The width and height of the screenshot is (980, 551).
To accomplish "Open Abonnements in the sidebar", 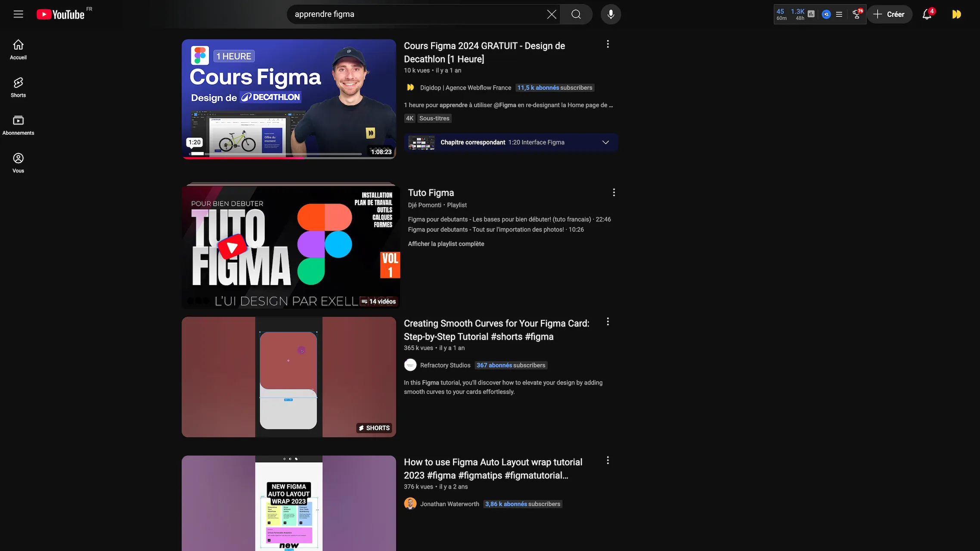I will pos(18,125).
